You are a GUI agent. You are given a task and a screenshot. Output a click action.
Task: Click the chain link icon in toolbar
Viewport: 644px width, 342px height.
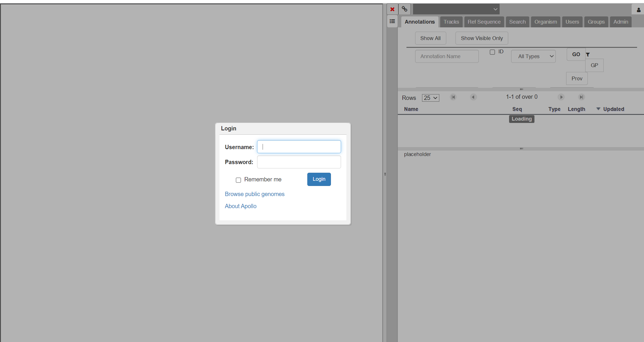(404, 9)
